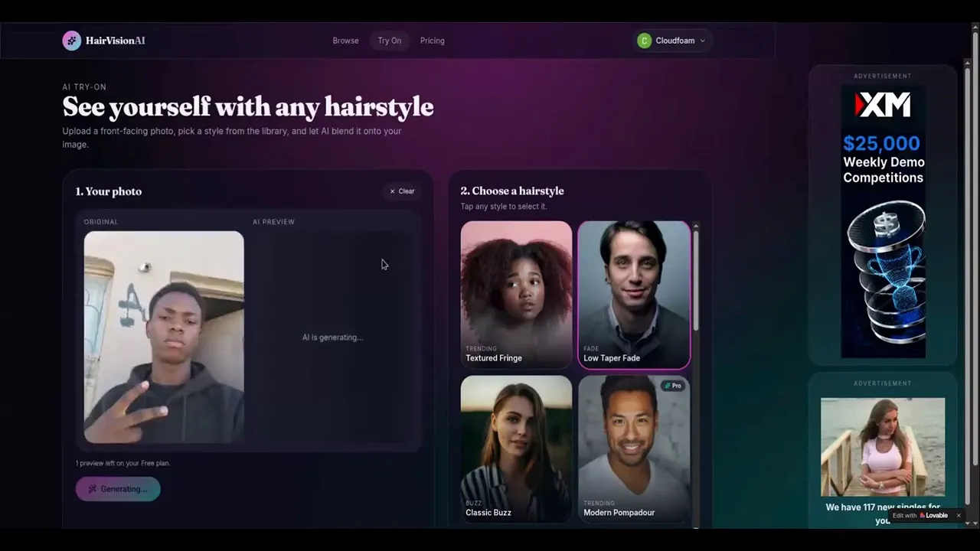Click the "1. Your photo" heading
The image size is (980, 551).
point(109,191)
